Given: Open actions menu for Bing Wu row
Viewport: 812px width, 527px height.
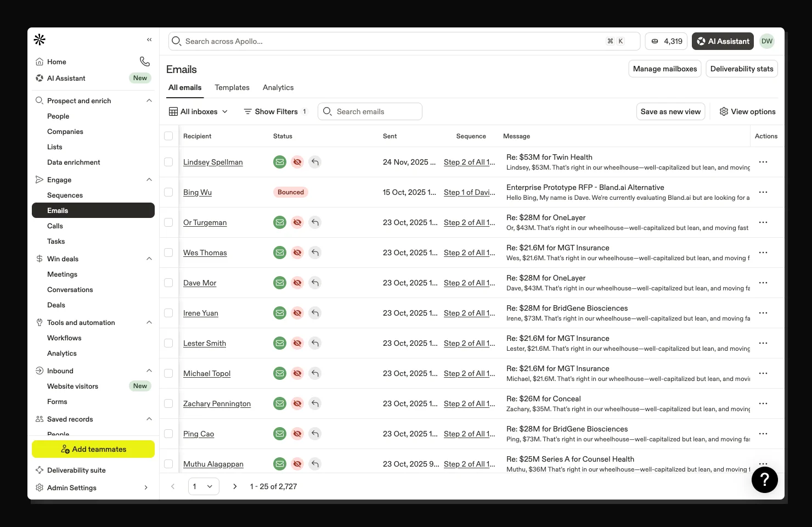Looking at the screenshot, I should 763,192.
